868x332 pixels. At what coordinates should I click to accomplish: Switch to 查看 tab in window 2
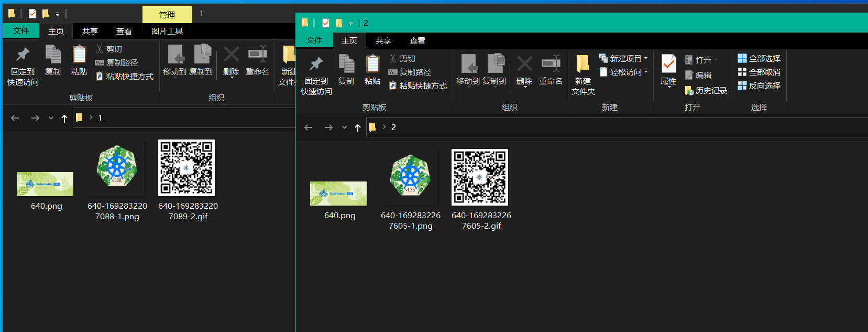(417, 41)
